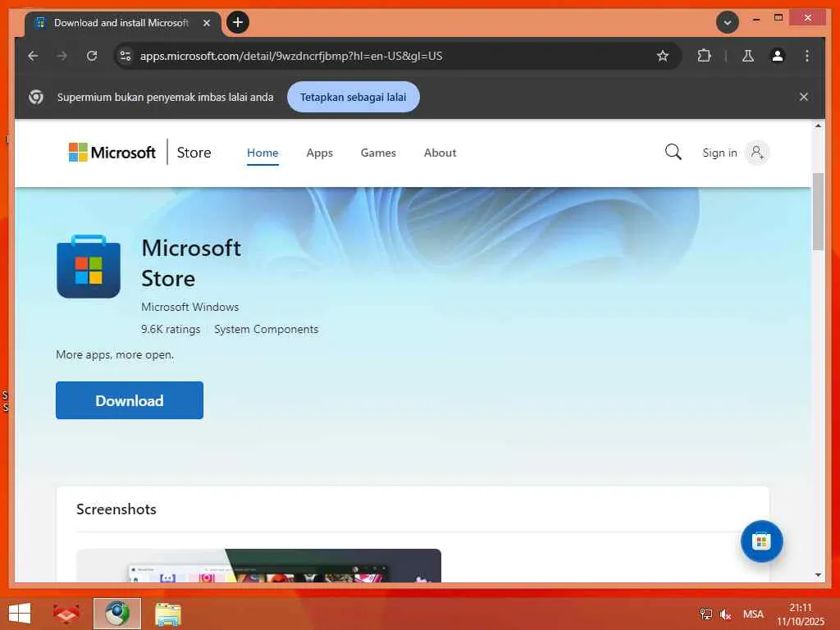Open the browser profile avatar icon
Image resolution: width=840 pixels, height=630 pixels.
click(x=778, y=56)
